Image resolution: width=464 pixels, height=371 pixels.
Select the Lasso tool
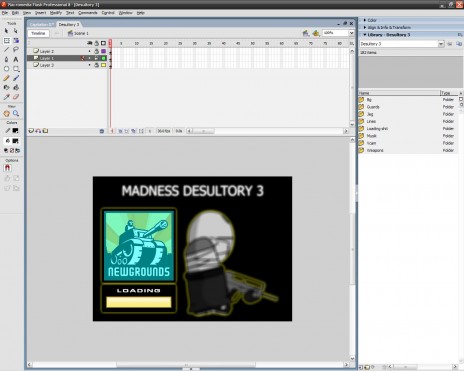16,50
